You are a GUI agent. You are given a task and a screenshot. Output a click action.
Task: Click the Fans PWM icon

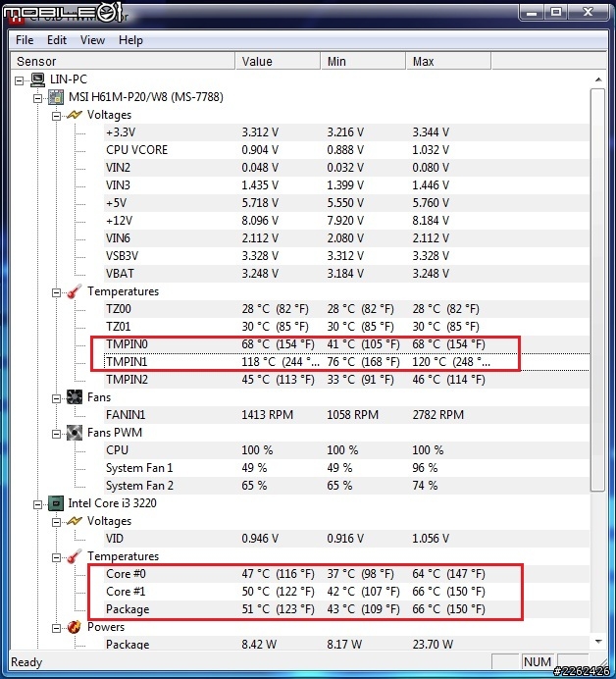[75, 433]
